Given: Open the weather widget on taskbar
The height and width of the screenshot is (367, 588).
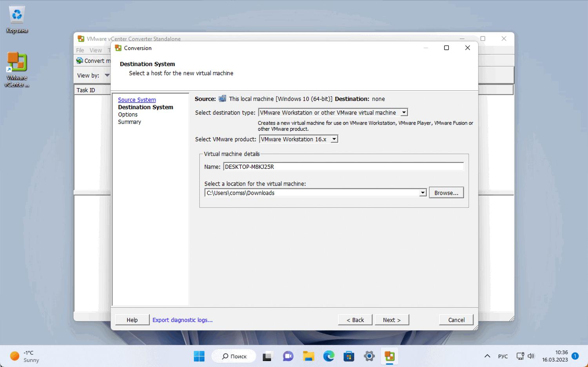Looking at the screenshot, I should (25, 356).
